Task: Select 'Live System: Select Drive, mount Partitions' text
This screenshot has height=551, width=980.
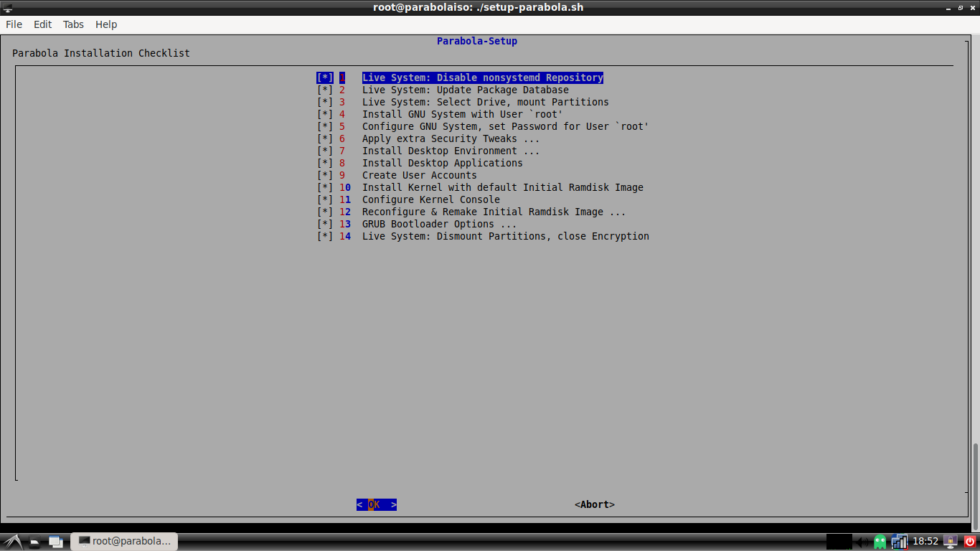Action: [x=486, y=102]
